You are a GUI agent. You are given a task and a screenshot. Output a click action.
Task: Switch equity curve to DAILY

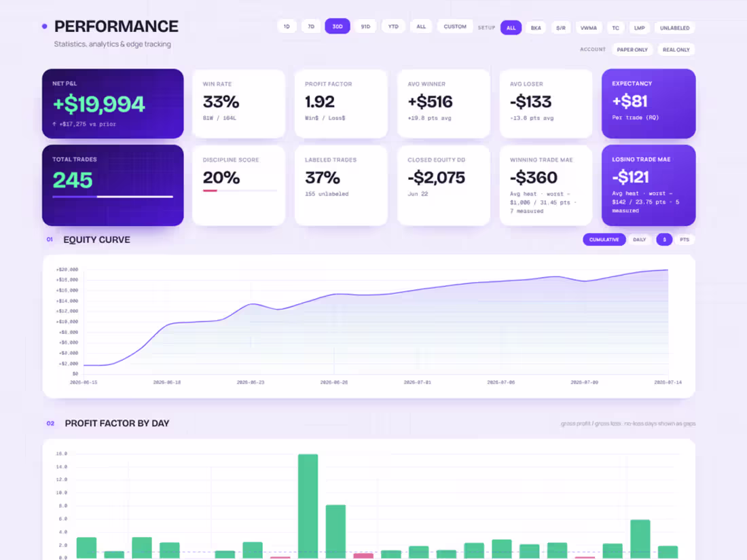point(639,240)
